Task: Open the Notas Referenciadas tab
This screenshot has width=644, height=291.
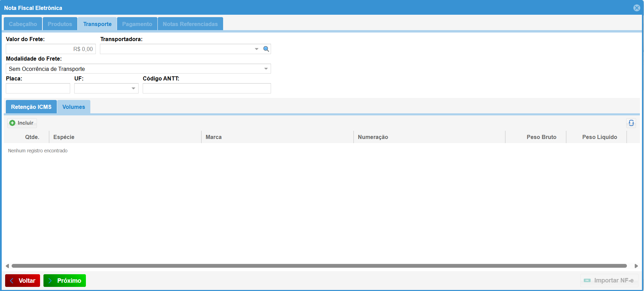Action: [x=190, y=24]
